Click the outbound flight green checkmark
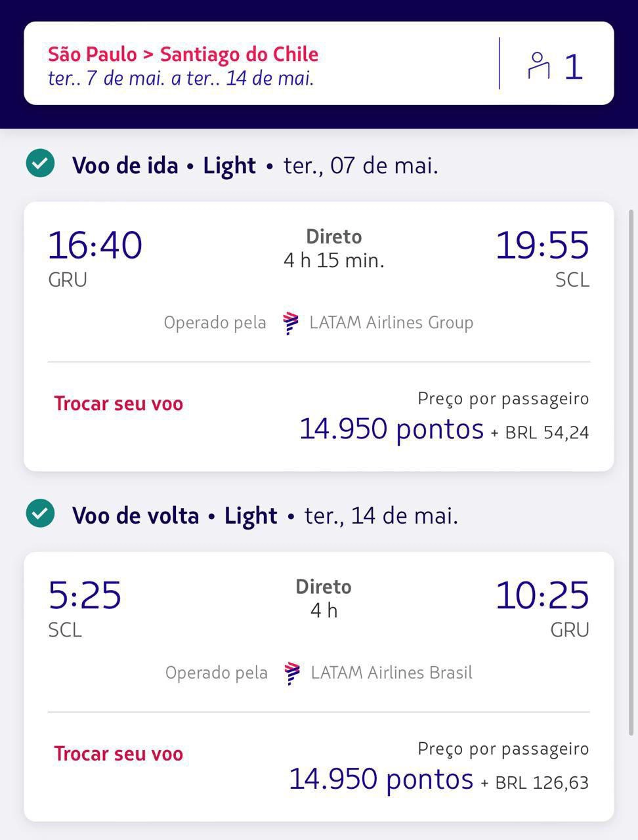 (40, 163)
